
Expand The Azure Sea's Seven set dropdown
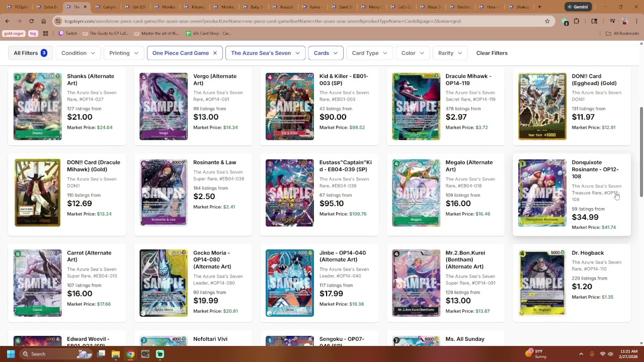click(265, 53)
